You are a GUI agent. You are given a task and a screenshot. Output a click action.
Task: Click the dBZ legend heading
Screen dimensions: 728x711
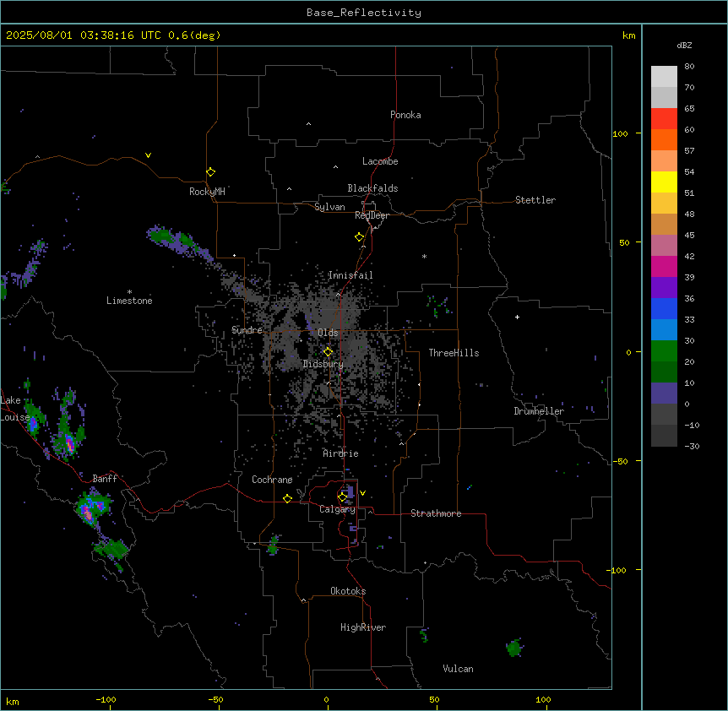(x=684, y=45)
